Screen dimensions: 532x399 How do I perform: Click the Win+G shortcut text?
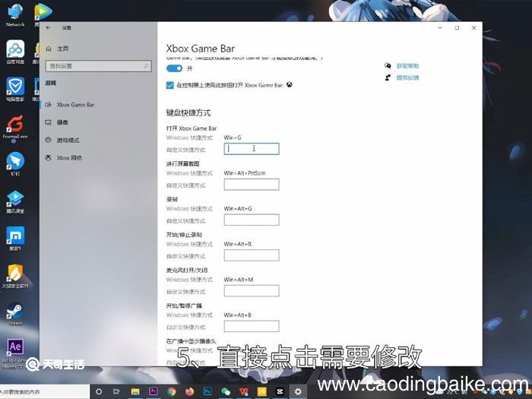[233, 138]
